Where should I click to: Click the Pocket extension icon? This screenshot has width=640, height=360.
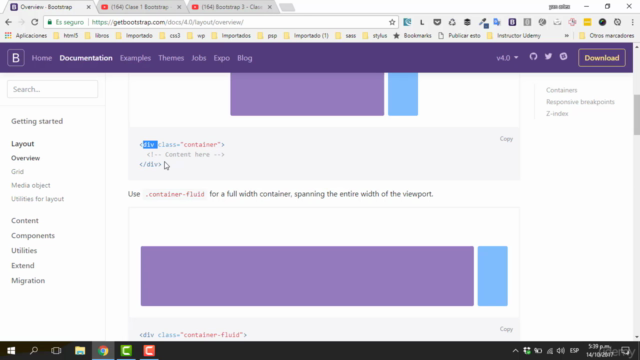(x=437, y=22)
